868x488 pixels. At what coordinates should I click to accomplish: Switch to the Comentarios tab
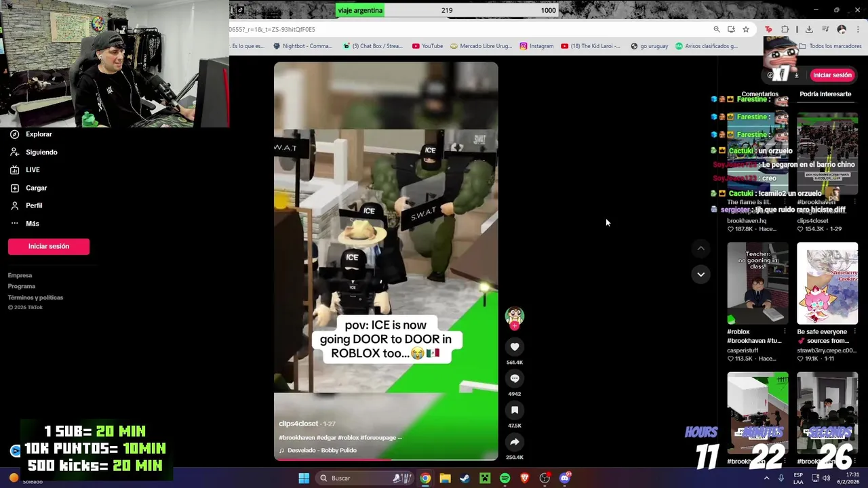tap(759, 94)
